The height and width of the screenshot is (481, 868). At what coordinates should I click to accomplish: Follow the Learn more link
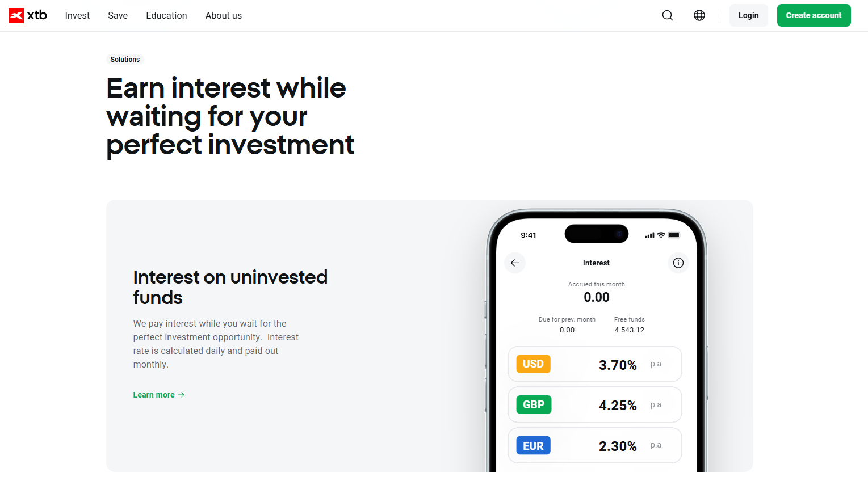point(154,395)
